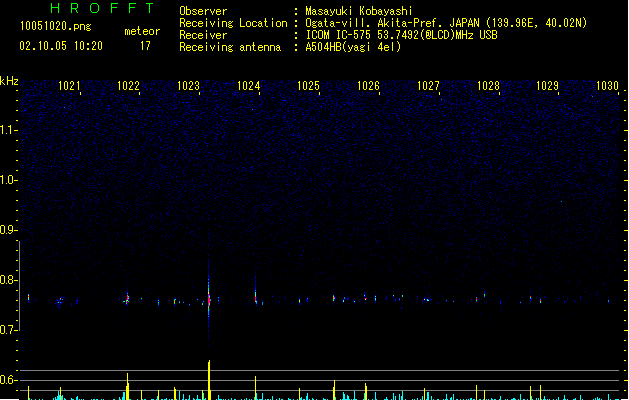Click the 0.6 frequency axis label

tap(8, 380)
